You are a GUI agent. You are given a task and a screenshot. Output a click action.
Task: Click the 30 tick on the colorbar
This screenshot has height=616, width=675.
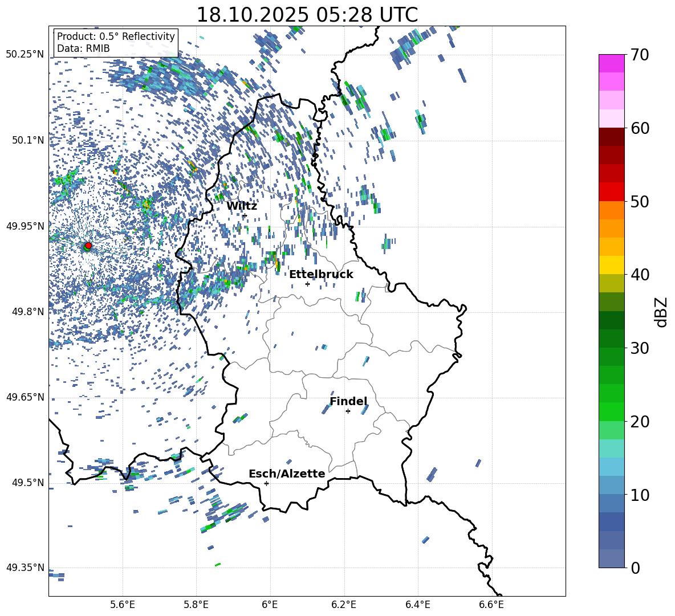click(x=640, y=348)
